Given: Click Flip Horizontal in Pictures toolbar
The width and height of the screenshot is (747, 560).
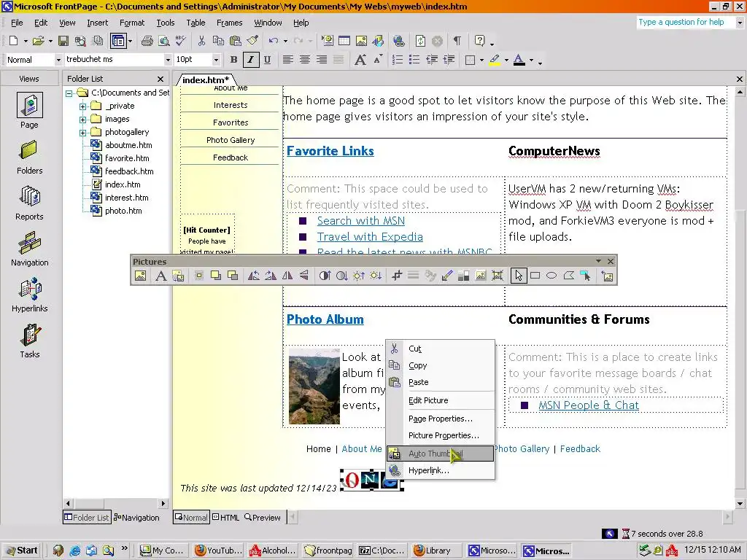Looking at the screenshot, I should 287,276.
